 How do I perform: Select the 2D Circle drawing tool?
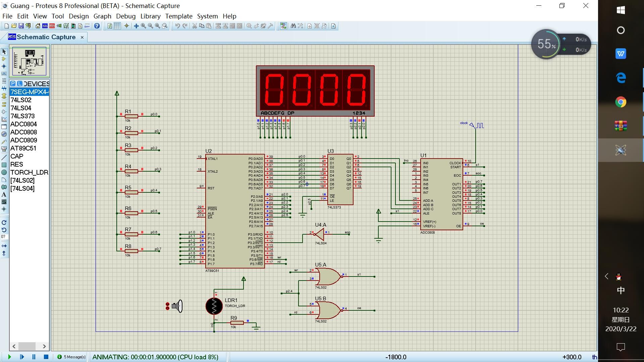[x=4, y=172]
